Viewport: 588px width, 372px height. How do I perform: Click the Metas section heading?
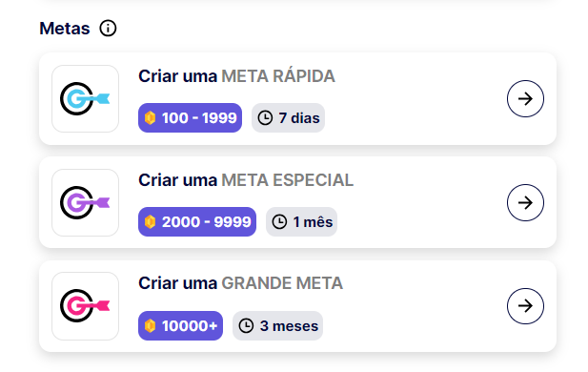pos(65,29)
